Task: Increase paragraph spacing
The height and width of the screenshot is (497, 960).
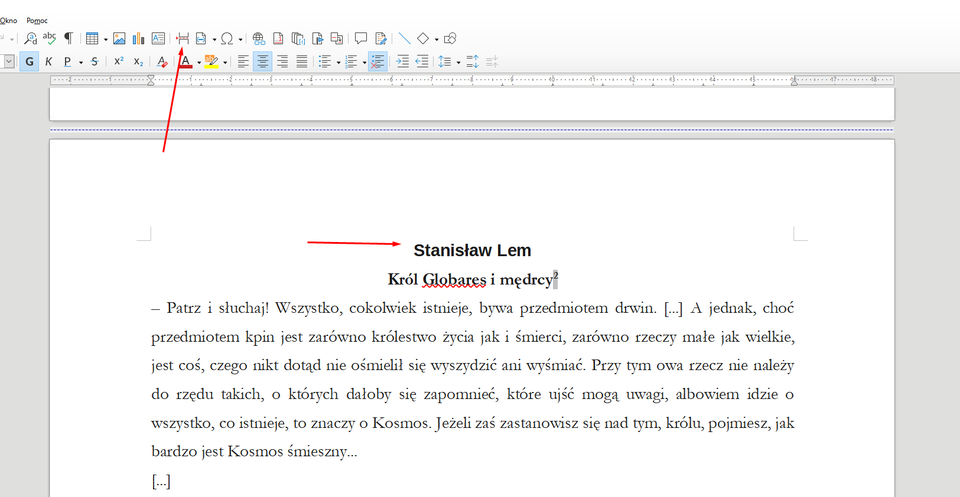Action: tap(473, 61)
